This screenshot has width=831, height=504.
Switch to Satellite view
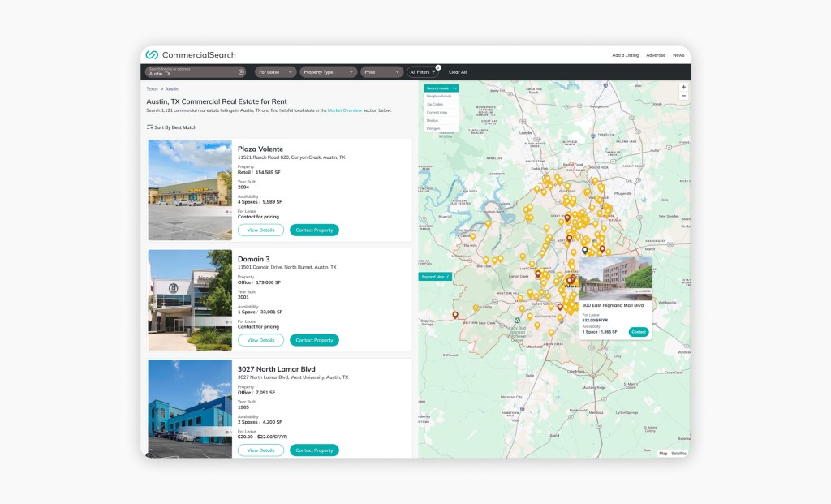(678, 454)
